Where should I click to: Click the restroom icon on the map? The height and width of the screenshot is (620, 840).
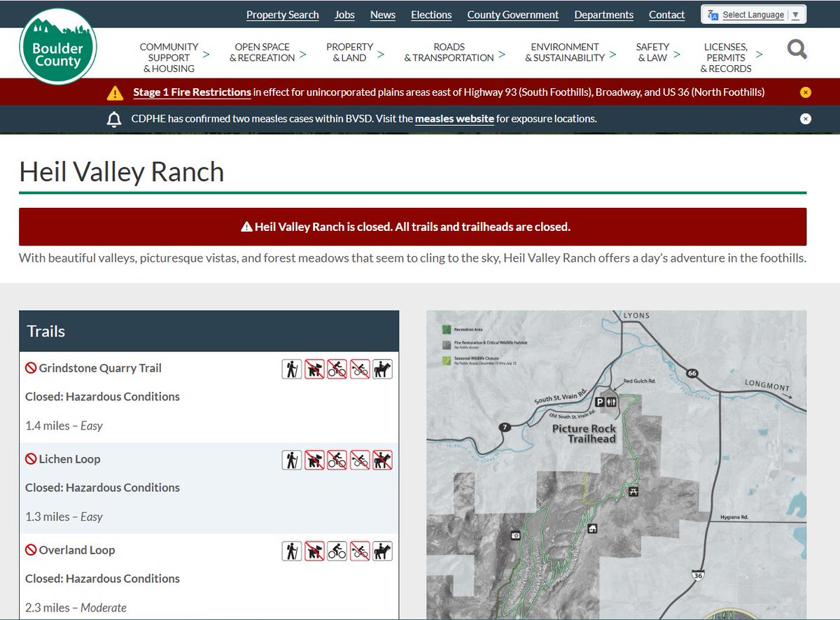(x=612, y=402)
